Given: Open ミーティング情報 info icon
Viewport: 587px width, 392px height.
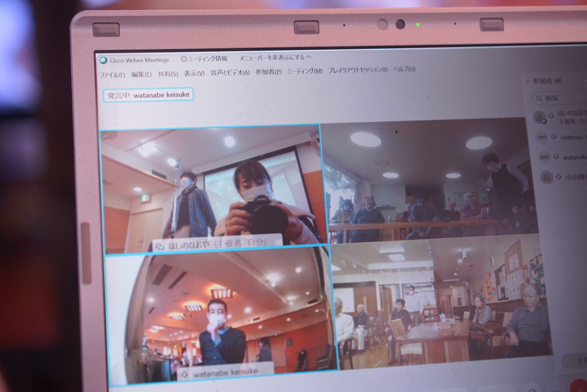Looking at the screenshot, I should (x=184, y=59).
